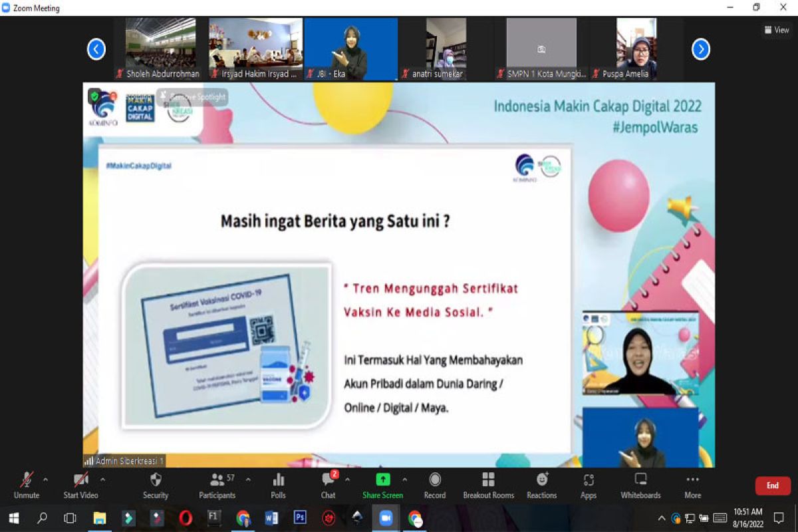Expand the arrow beside Participants

(x=248, y=479)
